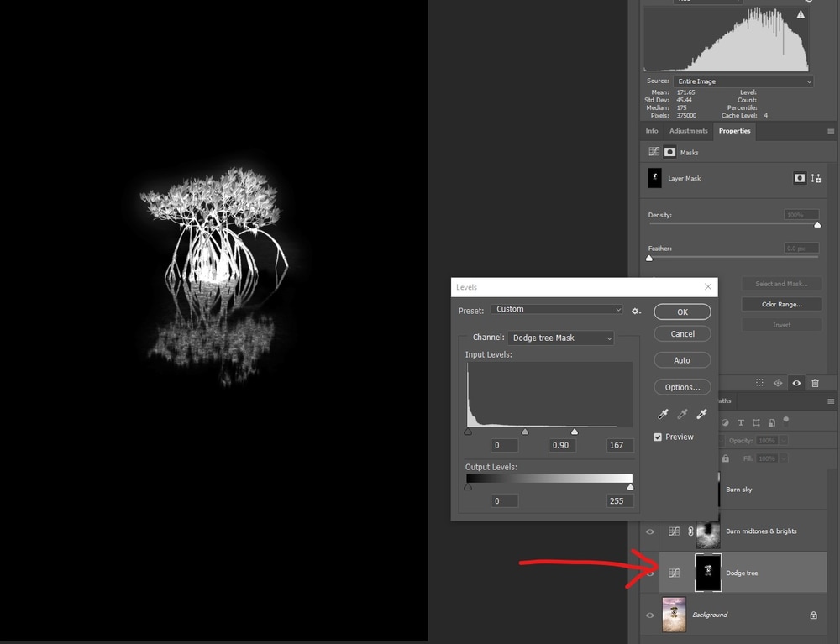This screenshot has width=840, height=644.
Task: Click gamma input field showing 0.90
Action: [562, 445]
